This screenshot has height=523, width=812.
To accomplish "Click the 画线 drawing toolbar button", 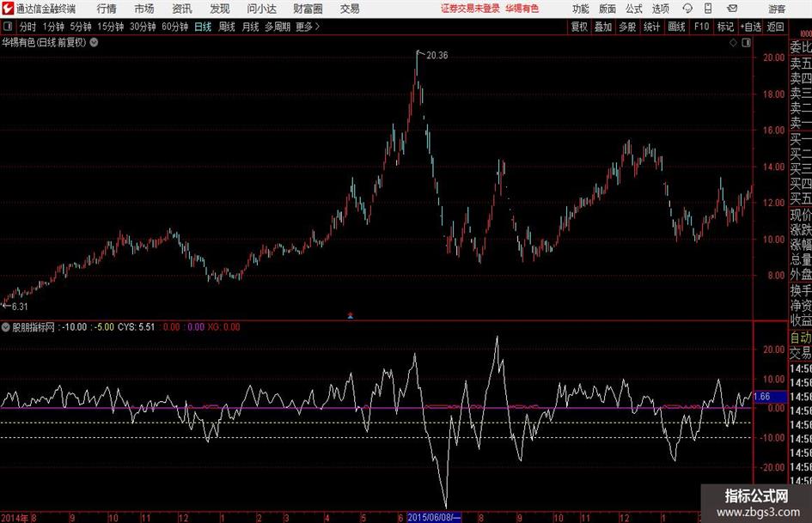I will coord(676,27).
